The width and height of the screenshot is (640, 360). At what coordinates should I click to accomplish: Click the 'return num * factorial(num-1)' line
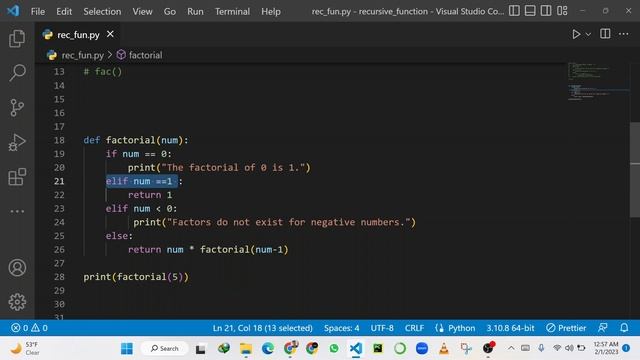(208, 249)
